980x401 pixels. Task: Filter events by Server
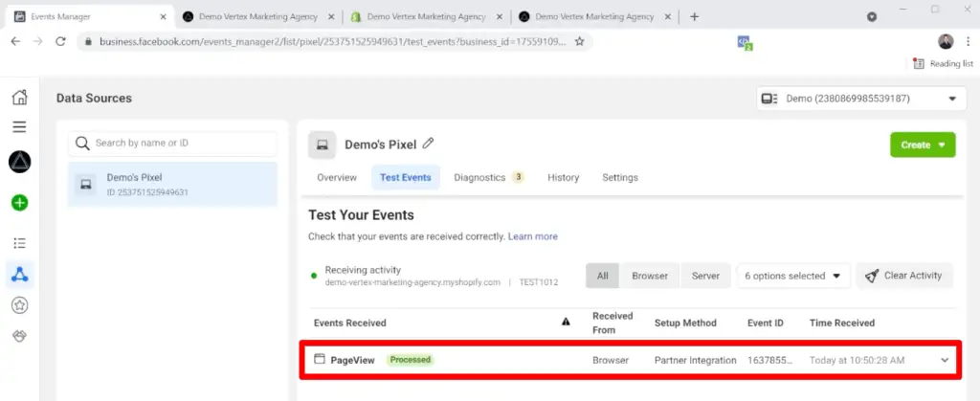705,276
